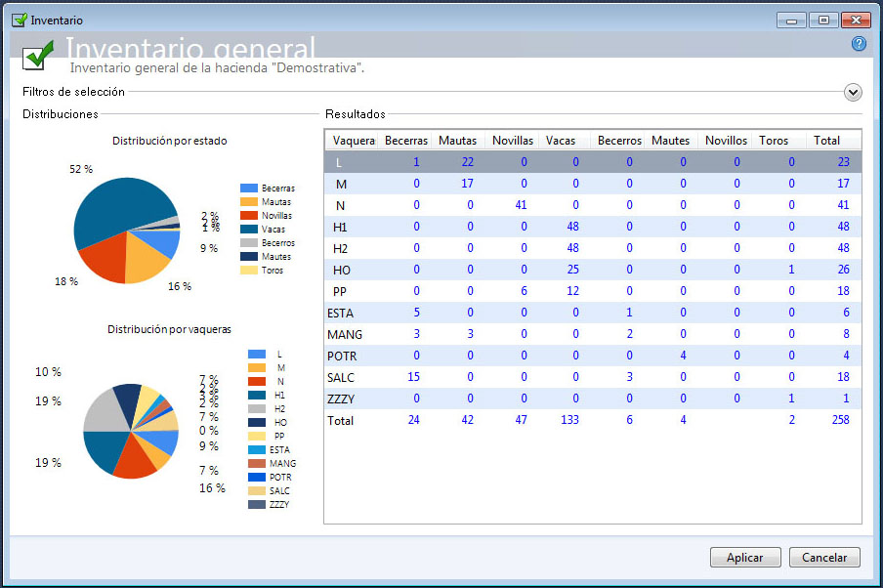The image size is (883, 588).
Task: Select the H1 row label
Action: click(x=340, y=227)
